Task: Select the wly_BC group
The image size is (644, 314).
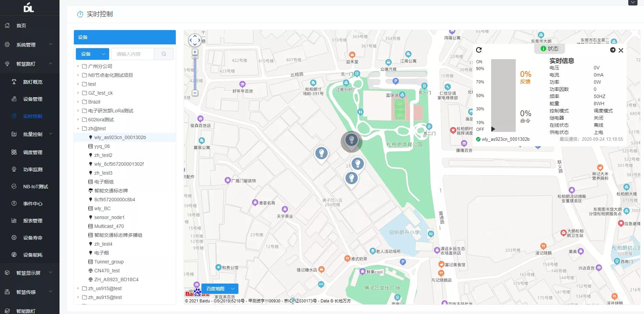Action: [102, 208]
